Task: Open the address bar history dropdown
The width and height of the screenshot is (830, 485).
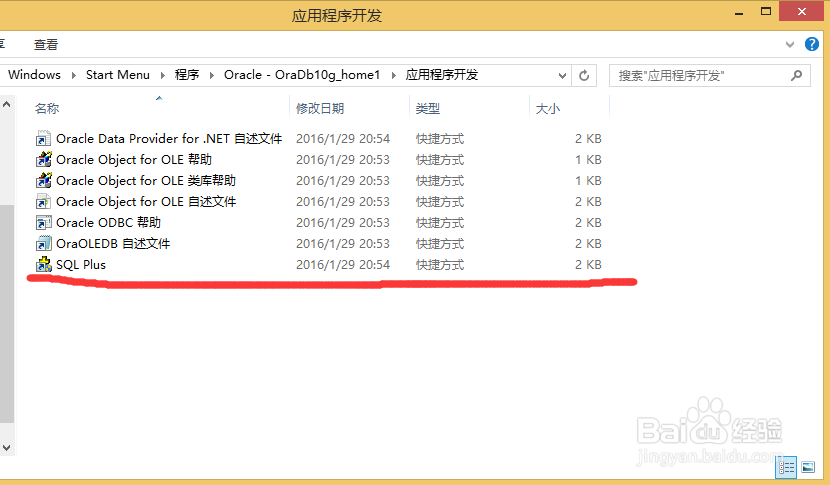Action: coord(562,76)
